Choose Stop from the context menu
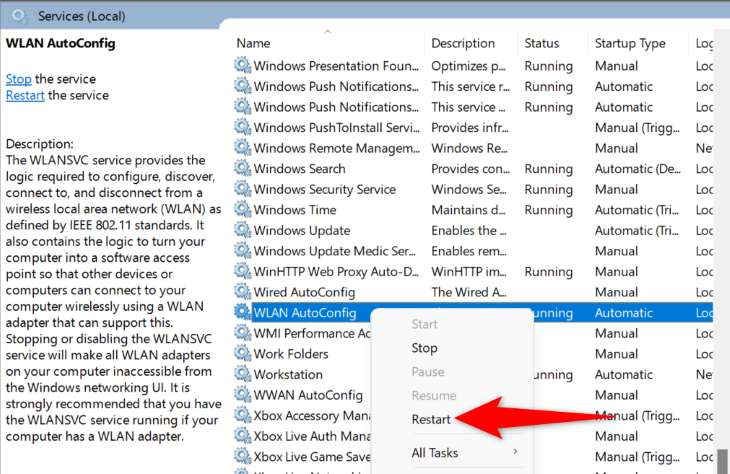 [x=424, y=348]
